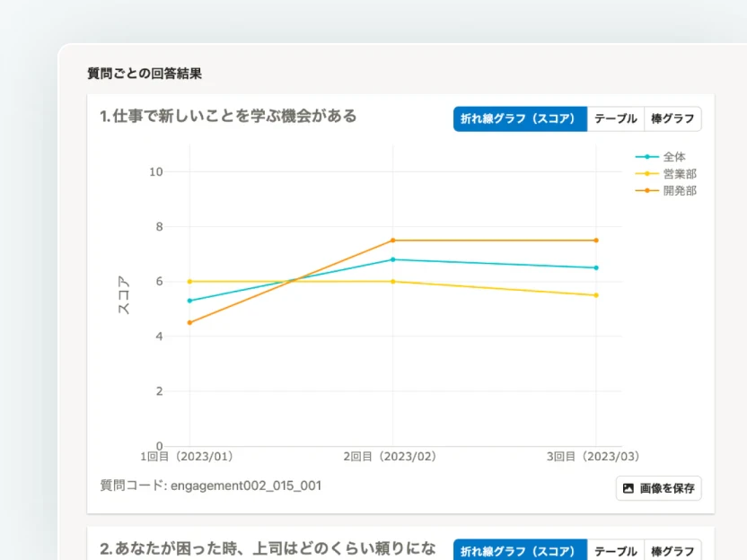Switch question 2 to テーブル view

pos(615,550)
